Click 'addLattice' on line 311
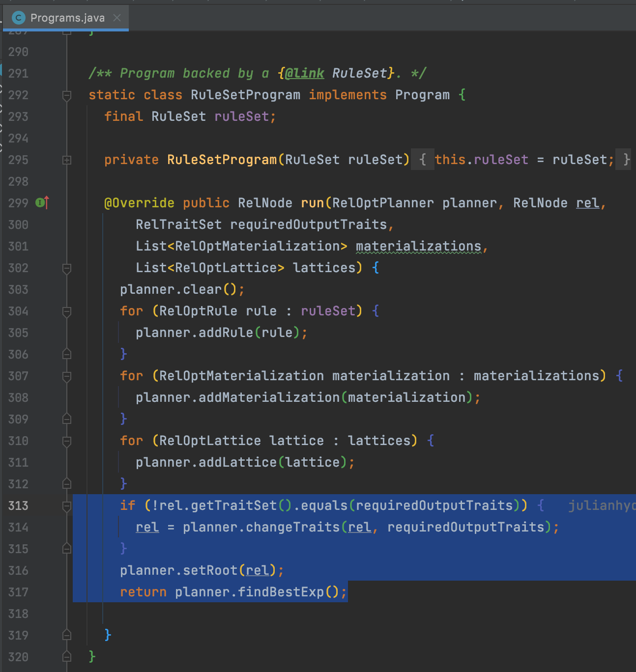 pos(237,462)
